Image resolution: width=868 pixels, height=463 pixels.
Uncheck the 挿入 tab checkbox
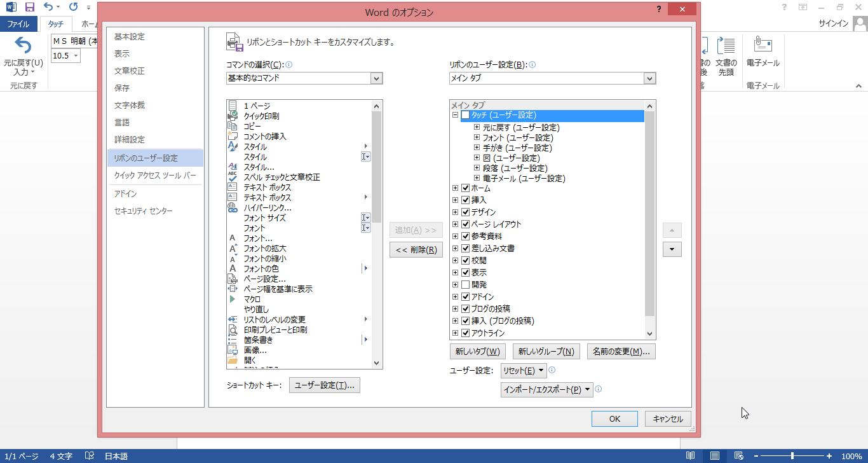click(465, 200)
